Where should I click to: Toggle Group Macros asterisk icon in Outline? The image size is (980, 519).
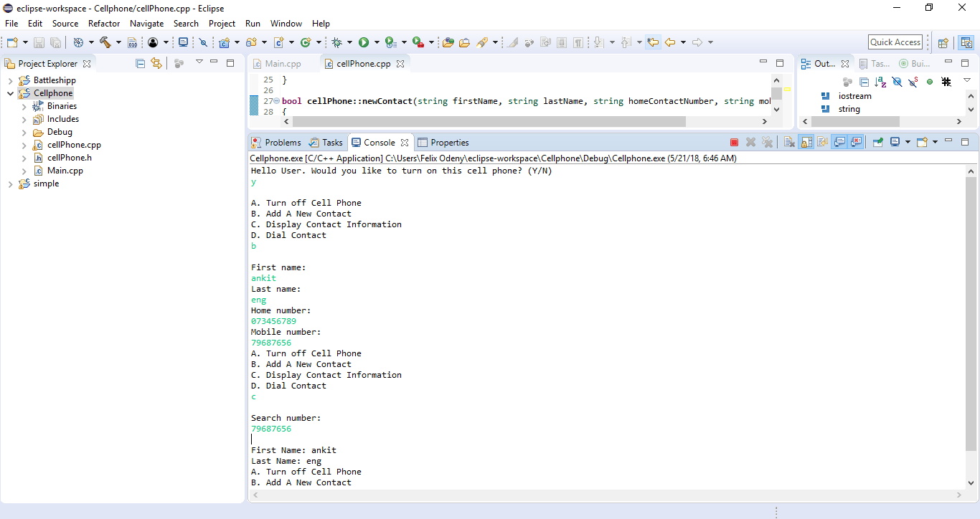946,82
